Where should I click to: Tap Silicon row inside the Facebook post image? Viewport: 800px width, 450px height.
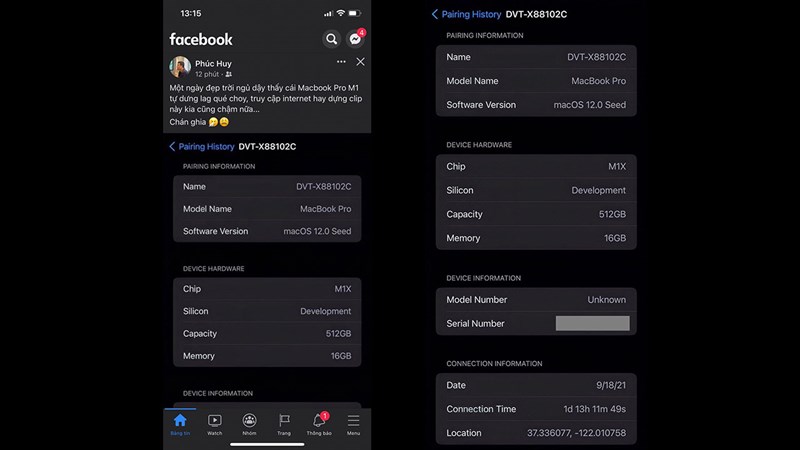267,311
